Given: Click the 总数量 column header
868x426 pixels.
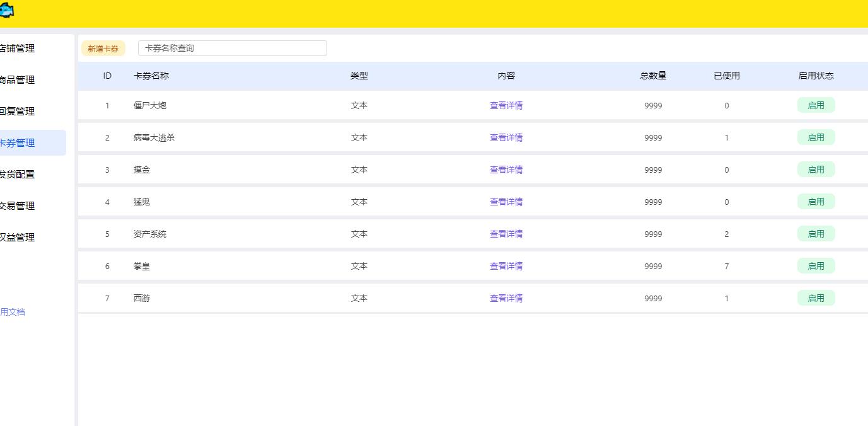Looking at the screenshot, I should [x=653, y=76].
